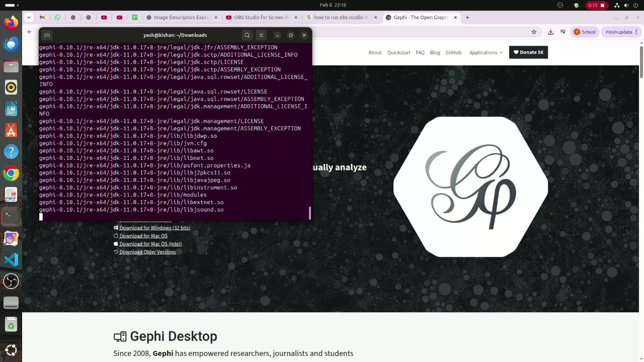Switch to how to run obs studio tab
This screenshot has height=362, width=644.
click(341, 18)
